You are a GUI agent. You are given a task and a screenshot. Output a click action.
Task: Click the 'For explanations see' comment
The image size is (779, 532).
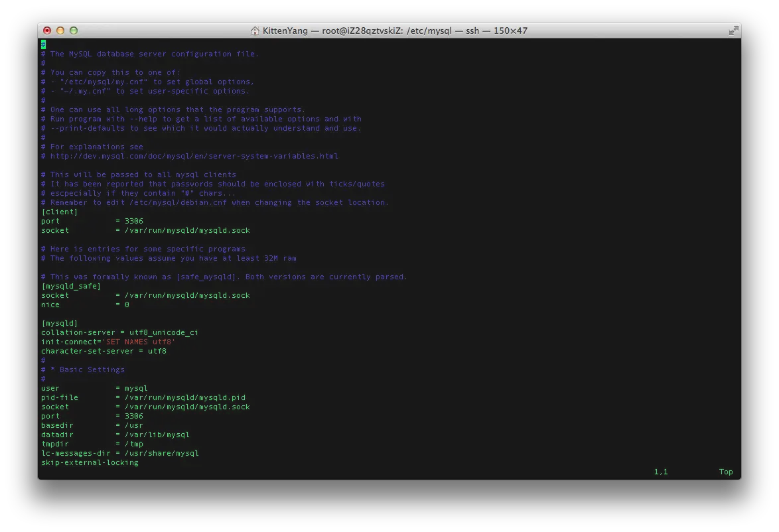(x=92, y=147)
